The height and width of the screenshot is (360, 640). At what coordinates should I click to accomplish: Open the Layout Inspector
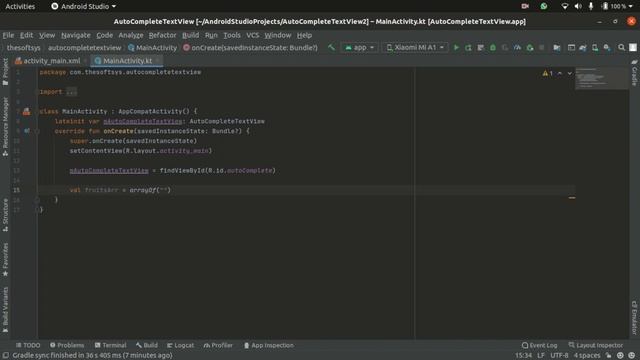pyautogui.click(x=596, y=345)
